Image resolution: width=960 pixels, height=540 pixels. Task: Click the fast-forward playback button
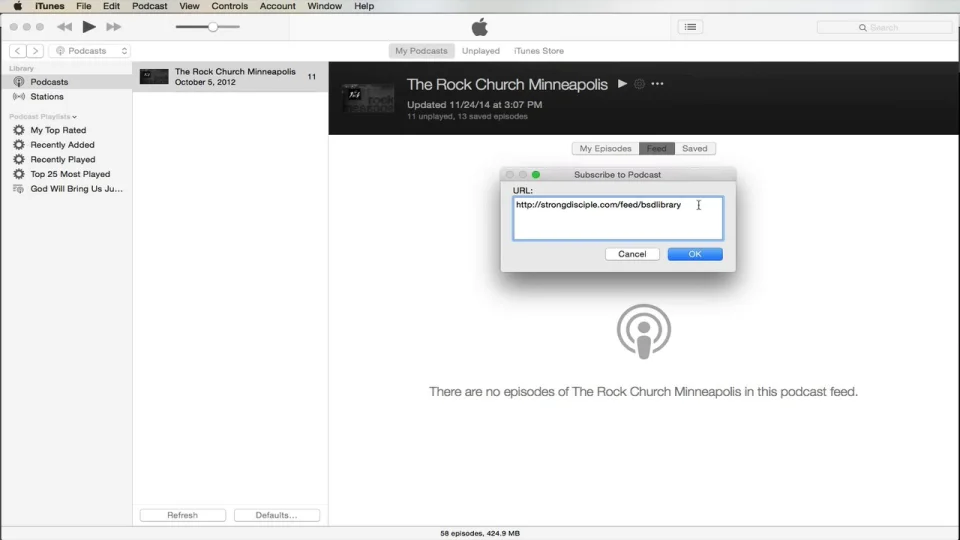click(x=114, y=27)
